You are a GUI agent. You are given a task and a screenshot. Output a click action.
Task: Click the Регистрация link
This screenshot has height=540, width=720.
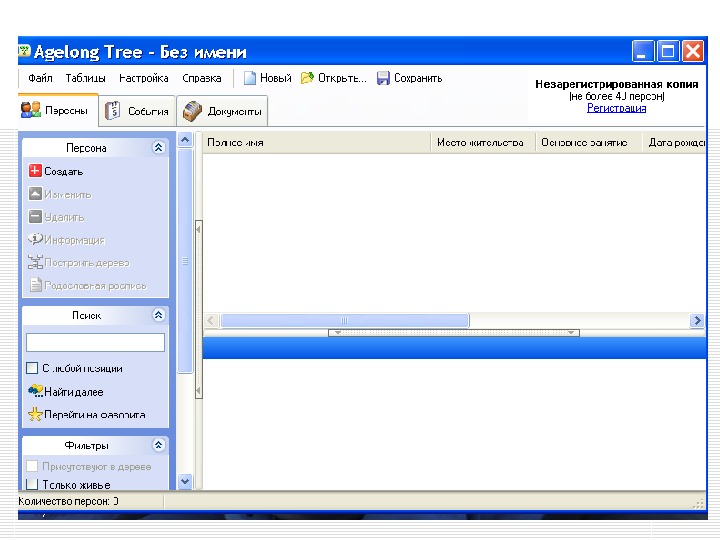tap(616, 108)
